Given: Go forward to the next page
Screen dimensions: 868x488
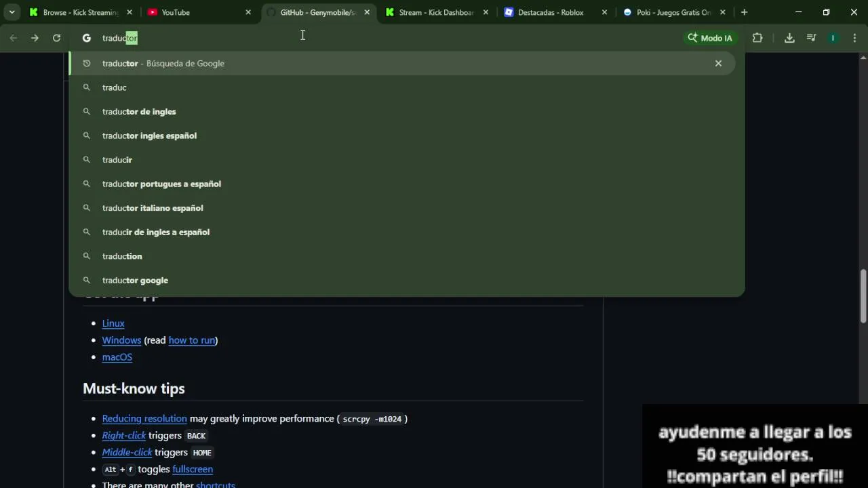Looking at the screenshot, I should 35,38.
